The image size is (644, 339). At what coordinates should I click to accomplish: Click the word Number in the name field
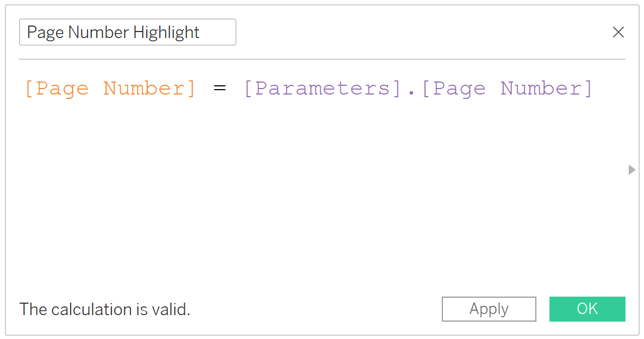coord(98,33)
